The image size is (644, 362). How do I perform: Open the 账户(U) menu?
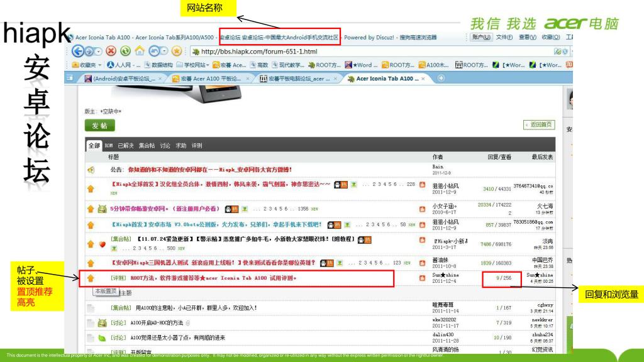[x=480, y=37]
